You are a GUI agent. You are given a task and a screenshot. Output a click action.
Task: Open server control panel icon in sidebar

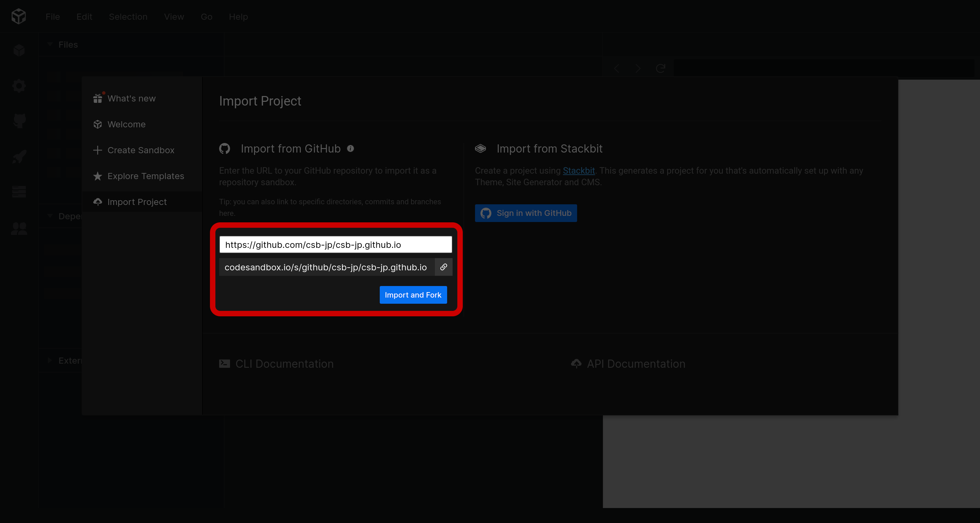19,192
